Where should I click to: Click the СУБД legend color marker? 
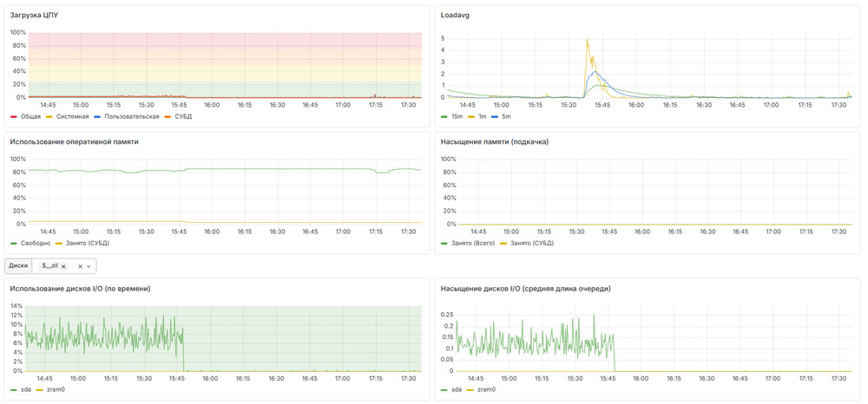[169, 117]
